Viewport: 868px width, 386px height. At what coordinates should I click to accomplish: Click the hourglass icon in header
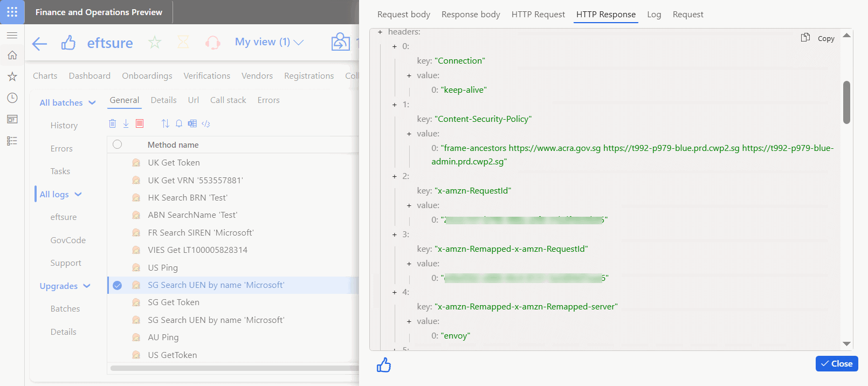183,42
